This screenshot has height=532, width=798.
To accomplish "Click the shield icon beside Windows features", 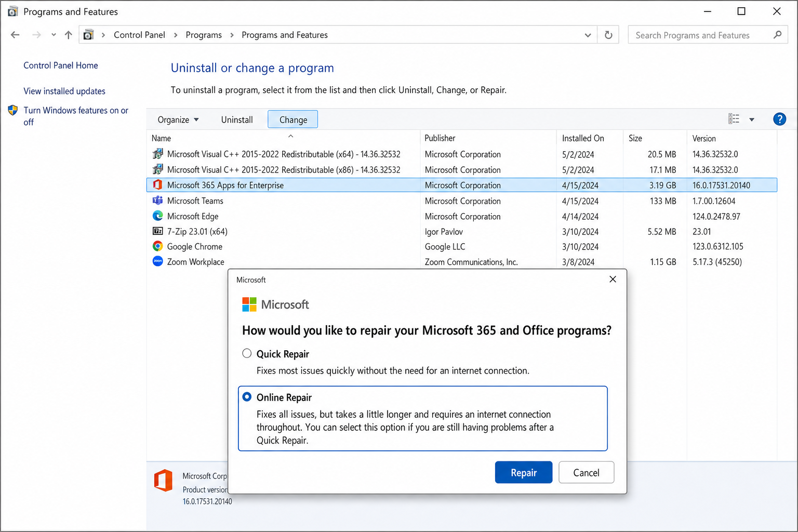I will (13, 110).
